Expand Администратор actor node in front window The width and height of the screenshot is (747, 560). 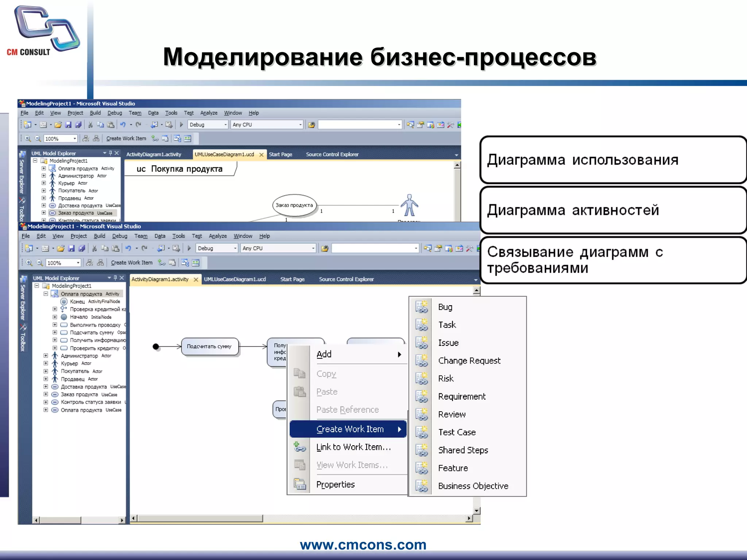46,355
